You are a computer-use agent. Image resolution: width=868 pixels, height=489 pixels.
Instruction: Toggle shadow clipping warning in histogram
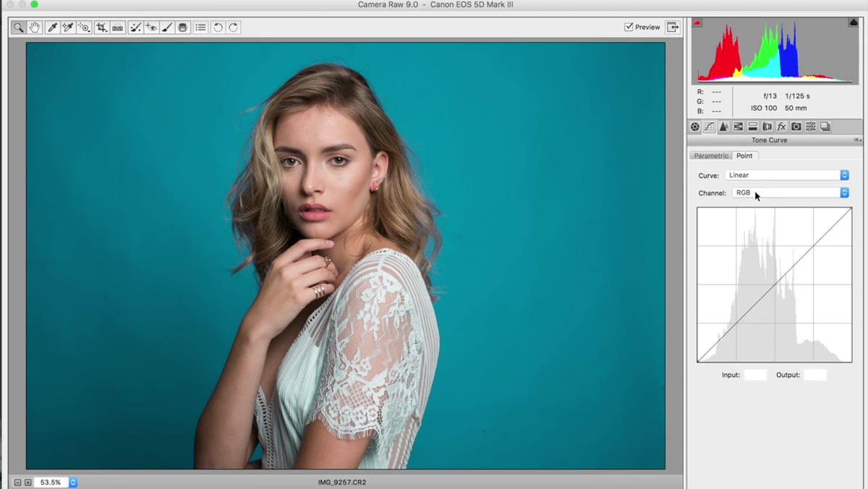697,23
